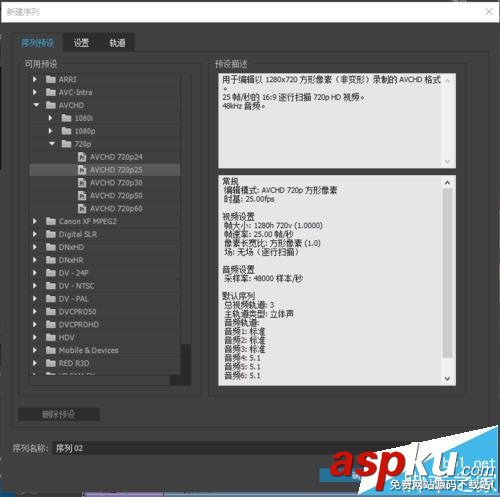Expand the Canon XF MPEG2 folder
This screenshot has width=500, height=497.
pyautogui.click(x=35, y=221)
